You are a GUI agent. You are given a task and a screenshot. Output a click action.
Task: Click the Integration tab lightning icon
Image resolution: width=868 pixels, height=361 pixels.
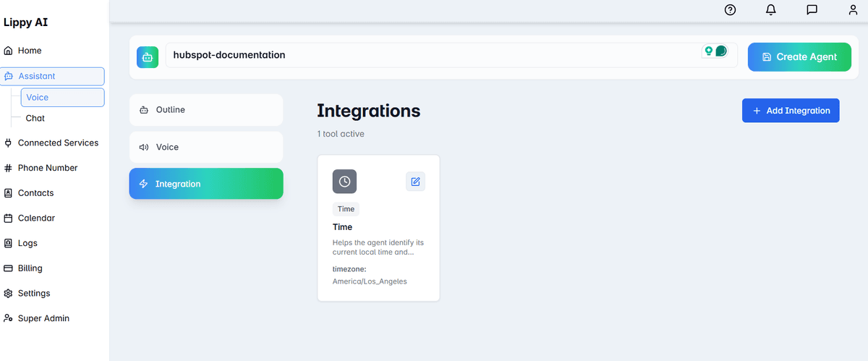[x=143, y=184]
